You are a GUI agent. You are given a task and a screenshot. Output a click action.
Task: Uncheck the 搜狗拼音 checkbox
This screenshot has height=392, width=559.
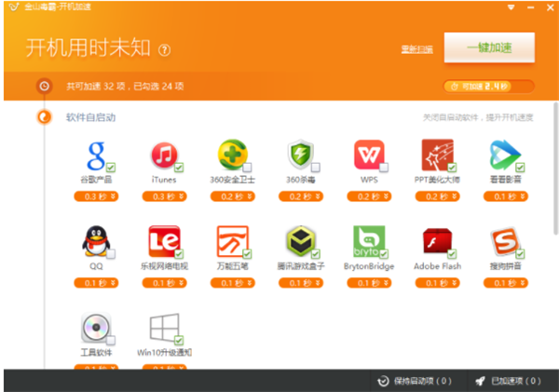pyautogui.click(x=520, y=254)
